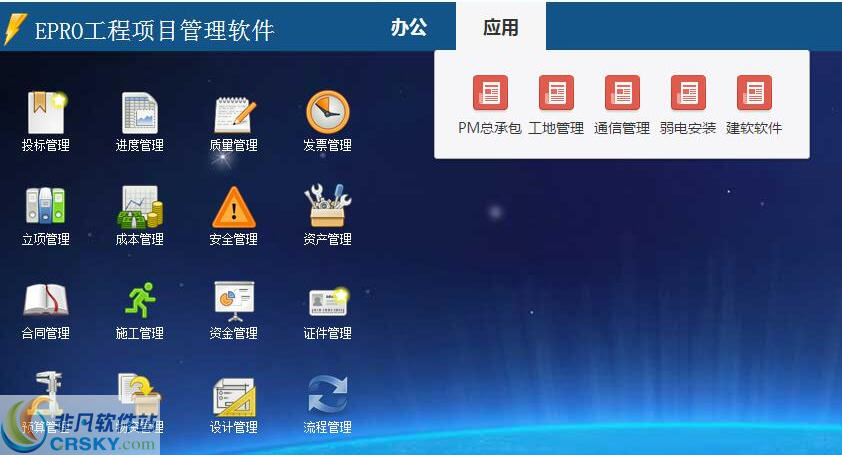Click the 建软软件 text label
Image resolution: width=842 pixels, height=455 pixels.
(754, 128)
